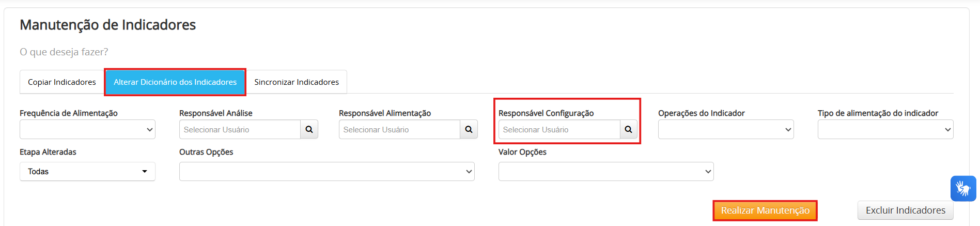The height and width of the screenshot is (226, 980).
Task: Focus Responsável Alimentação user input field
Action: click(x=399, y=129)
